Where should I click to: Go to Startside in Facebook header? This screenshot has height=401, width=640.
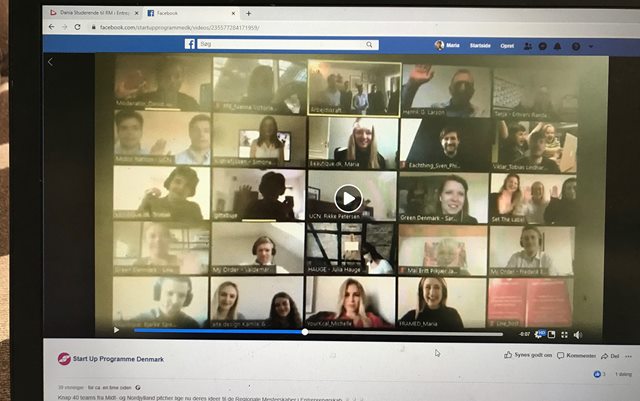click(480, 46)
